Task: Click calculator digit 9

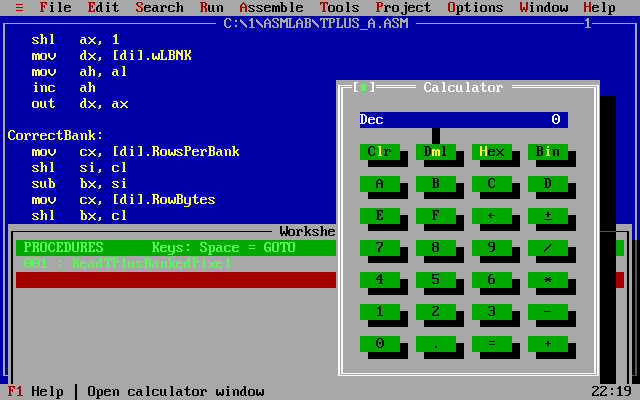Action: 491,247
